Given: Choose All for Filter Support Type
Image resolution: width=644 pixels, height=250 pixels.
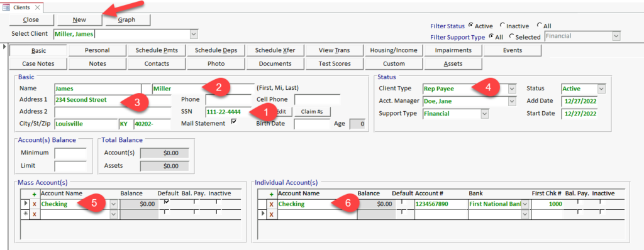Looking at the screenshot, I should click(491, 36).
